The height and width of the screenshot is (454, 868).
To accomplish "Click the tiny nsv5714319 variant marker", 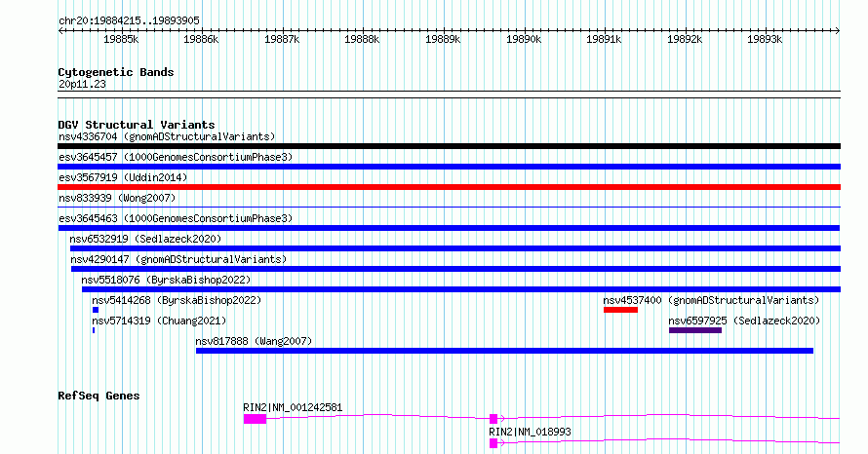I will [94, 330].
